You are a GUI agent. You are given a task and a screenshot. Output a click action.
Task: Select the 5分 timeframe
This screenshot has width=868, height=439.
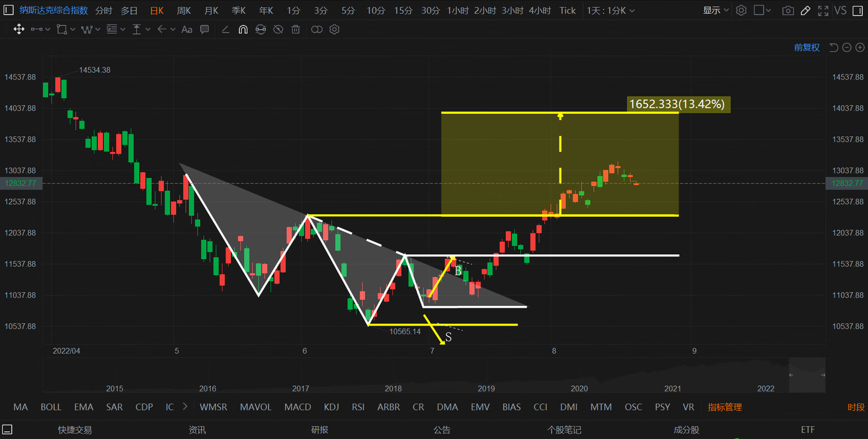pyautogui.click(x=348, y=10)
